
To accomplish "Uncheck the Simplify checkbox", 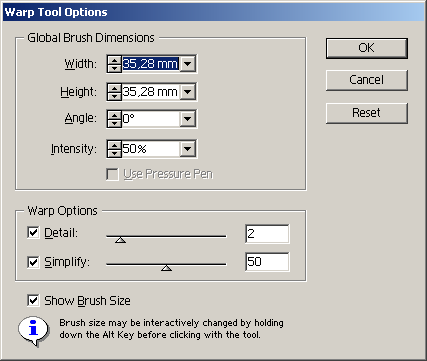I will (x=33, y=262).
